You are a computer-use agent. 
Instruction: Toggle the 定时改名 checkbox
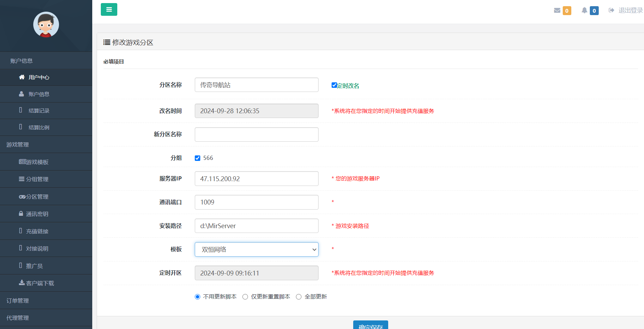tap(334, 85)
